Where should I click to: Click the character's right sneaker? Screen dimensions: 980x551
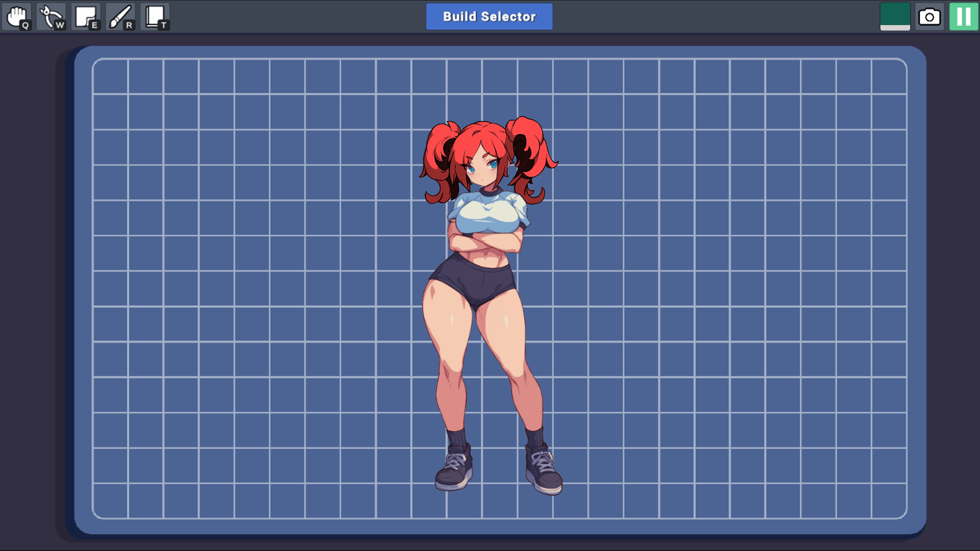click(544, 472)
